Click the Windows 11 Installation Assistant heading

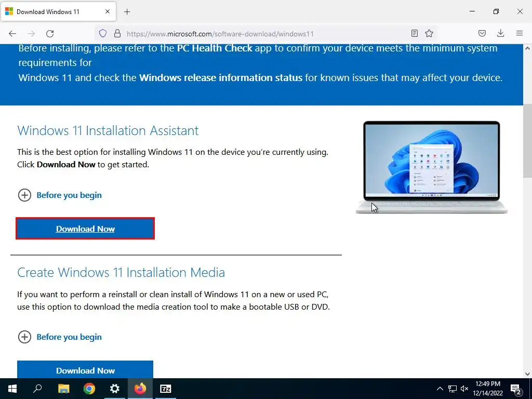click(108, 130)
